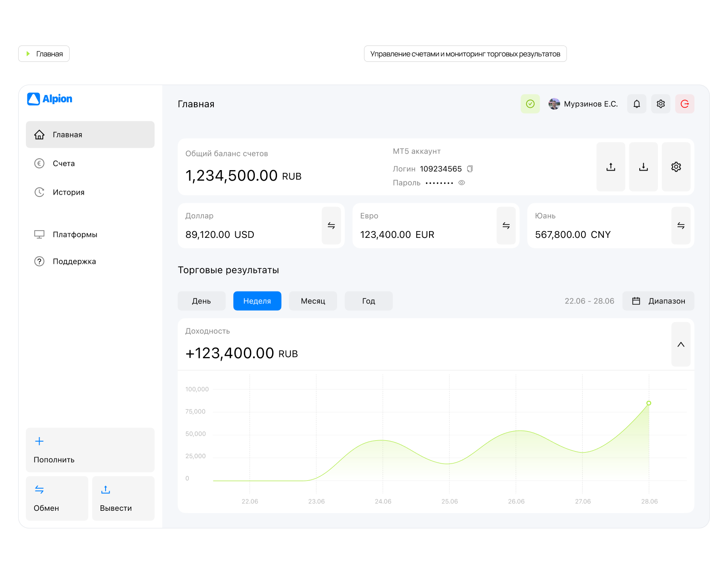Open История in the sidebar
The height and width of the screenshot is (574, 728).
point(68,192)
